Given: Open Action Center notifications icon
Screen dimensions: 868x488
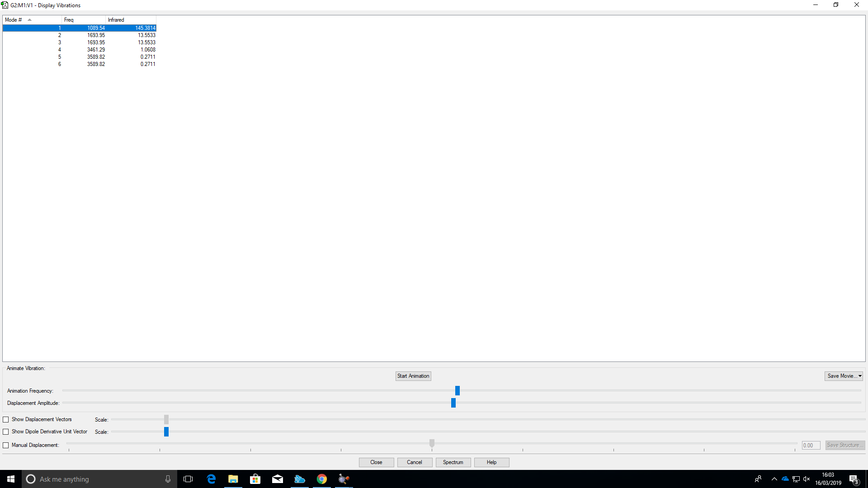Looking at the screenshot, I should tap(854, 479).
